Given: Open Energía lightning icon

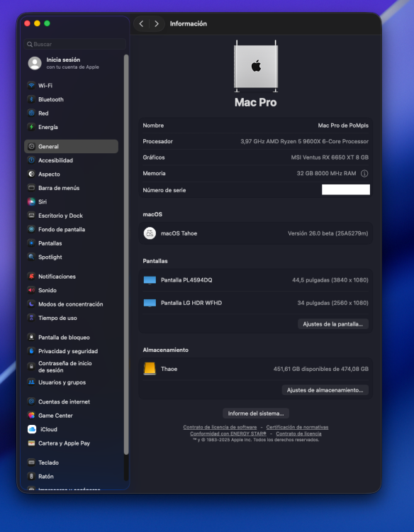Looking at the screenshot, I should [31, 127].
